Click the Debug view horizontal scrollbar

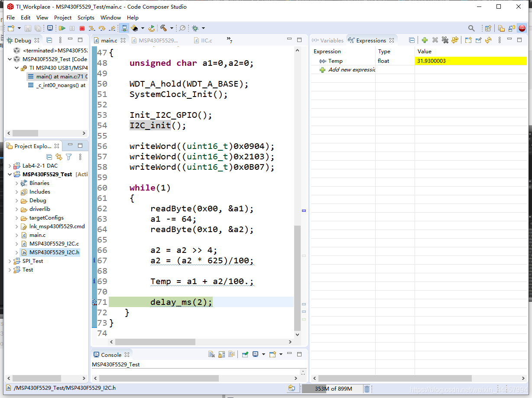[x=45, y=133]
